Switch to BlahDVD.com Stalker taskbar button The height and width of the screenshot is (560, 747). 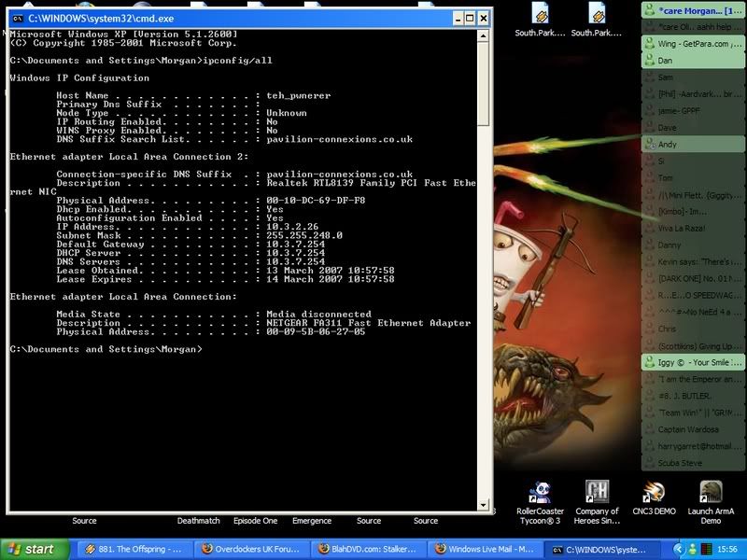click(367, 549)
